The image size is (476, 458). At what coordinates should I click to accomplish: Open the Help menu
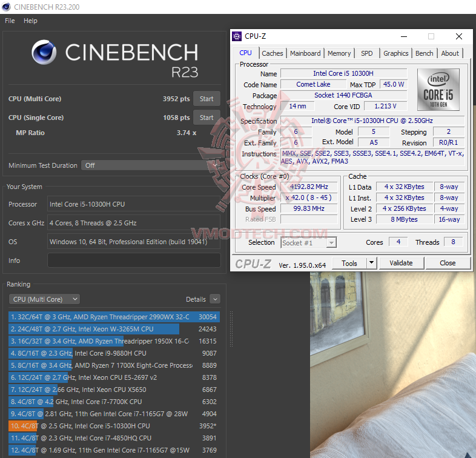pos(30,21)
